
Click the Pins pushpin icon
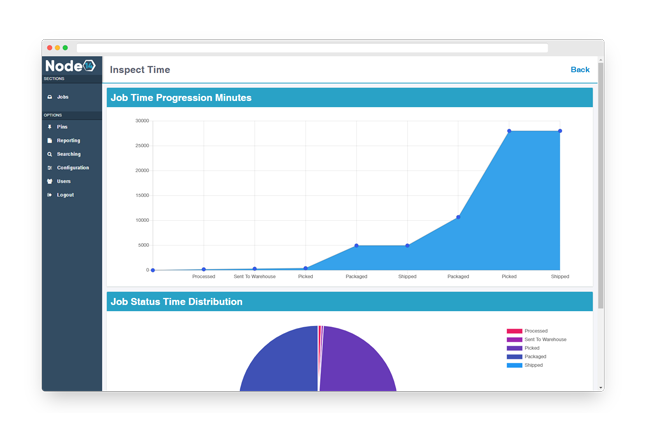50,127
